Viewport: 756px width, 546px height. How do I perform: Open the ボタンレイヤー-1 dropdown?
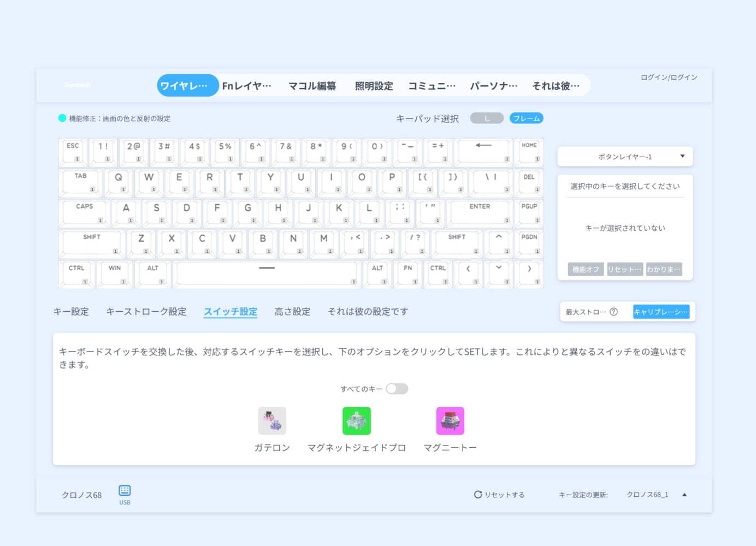(x=625, y=157)
